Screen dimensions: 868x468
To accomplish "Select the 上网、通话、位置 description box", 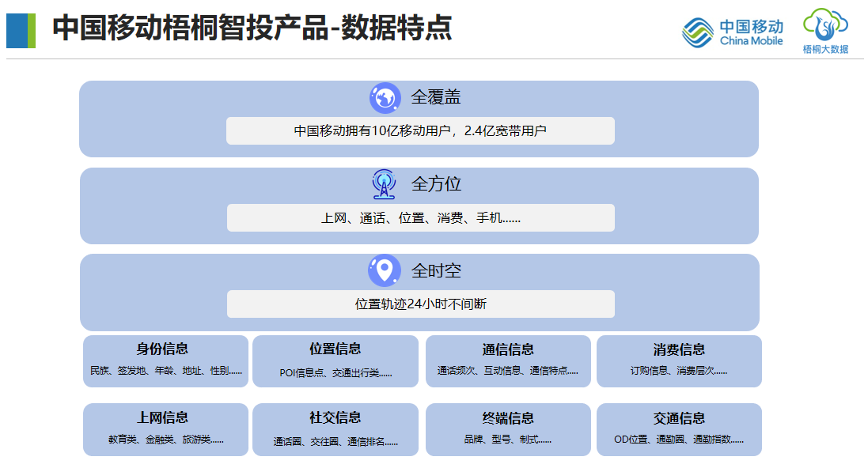I will click(420, 218).
